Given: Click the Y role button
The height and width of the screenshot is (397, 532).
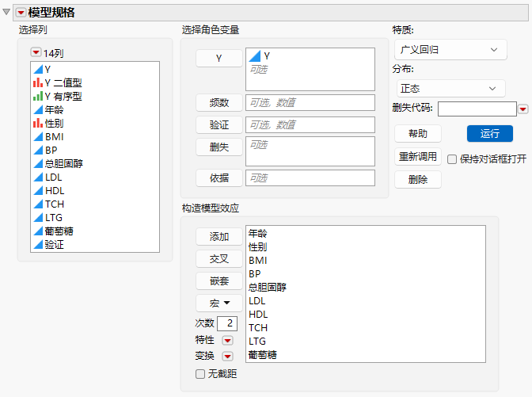Looking at the screenshot, I should [x=219, y=58].
